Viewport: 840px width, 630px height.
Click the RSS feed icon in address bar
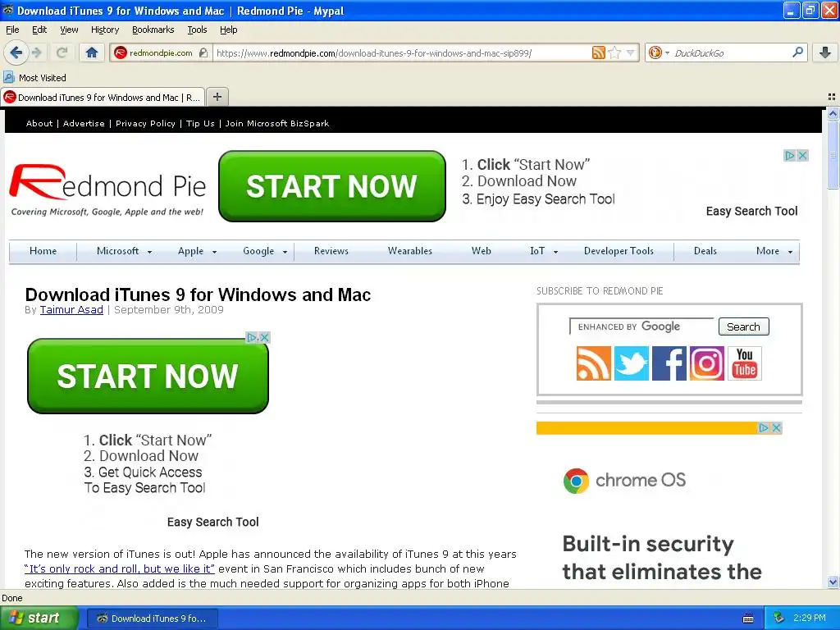coord(598,52)
